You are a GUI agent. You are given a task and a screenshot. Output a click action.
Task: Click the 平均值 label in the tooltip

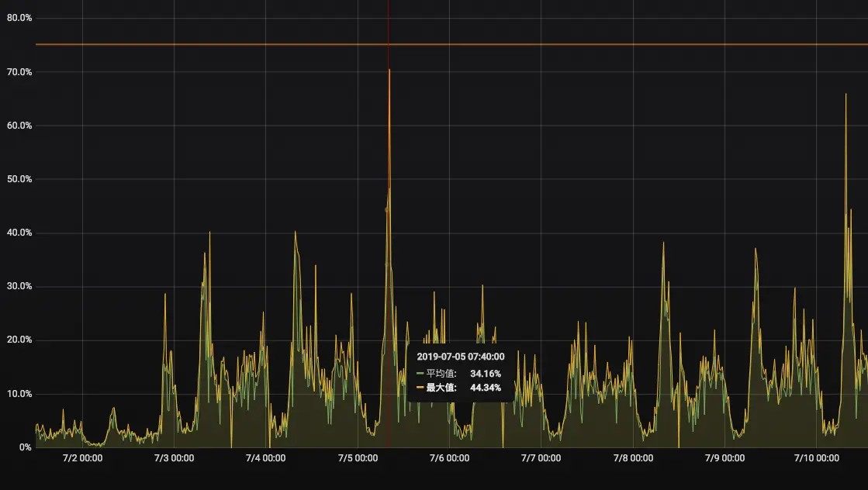(441, 374)
